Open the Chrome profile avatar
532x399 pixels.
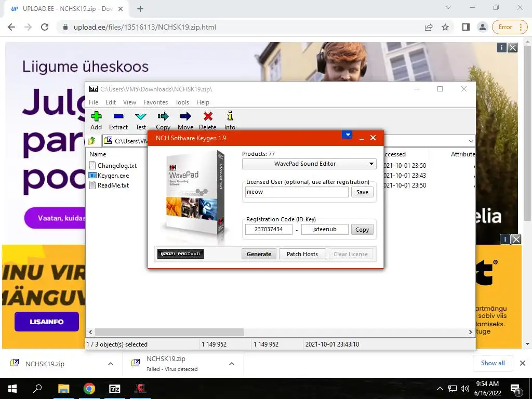pos(483,27)
